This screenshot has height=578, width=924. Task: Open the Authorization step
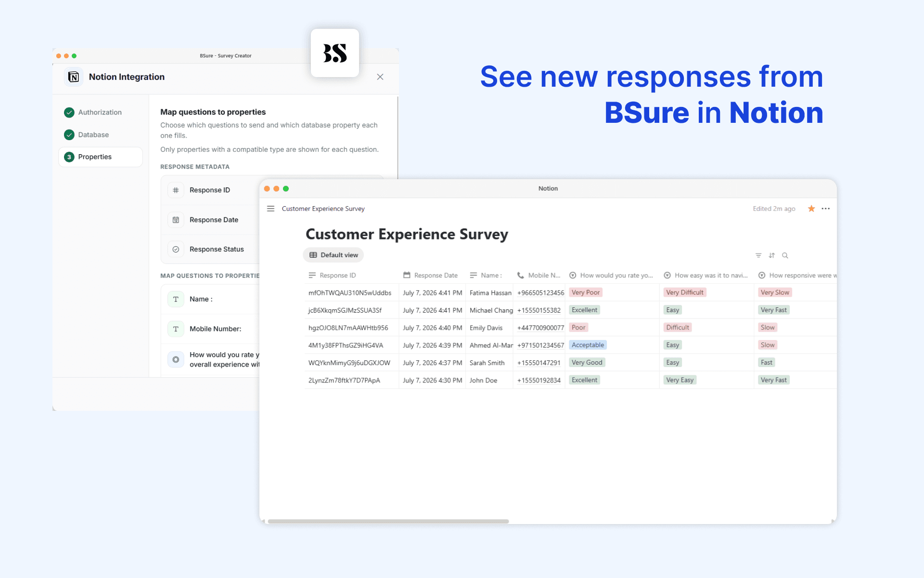[x=100, y=112]
